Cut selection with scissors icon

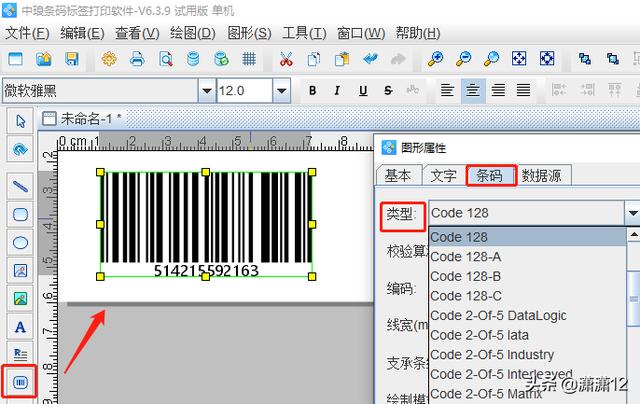[286, 59]
